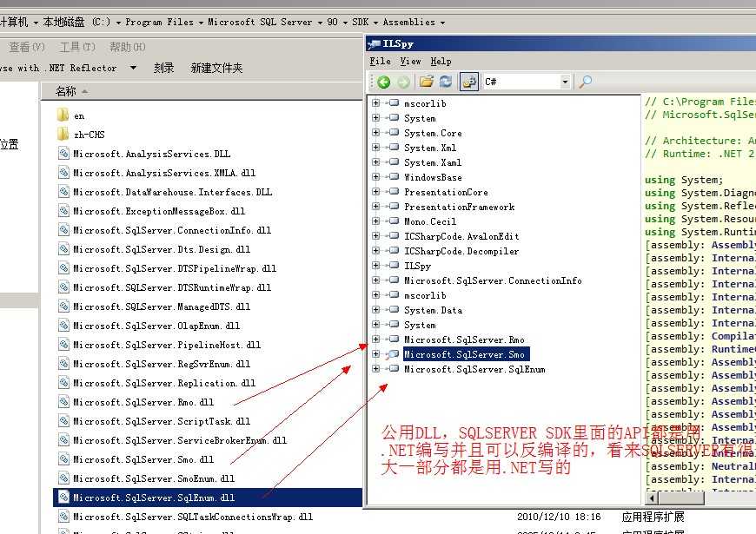756x534 pixels.
Task: Select Microsoft.SqlServer.ConnectionInfo in ILSpy tree
Action: coord(493,280)
